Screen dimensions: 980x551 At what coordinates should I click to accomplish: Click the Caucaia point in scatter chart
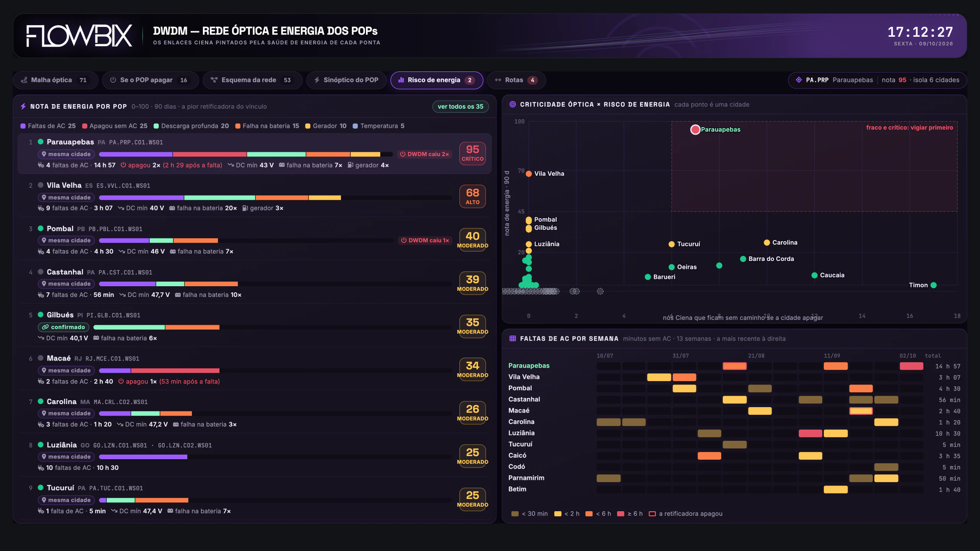[815, 275]
